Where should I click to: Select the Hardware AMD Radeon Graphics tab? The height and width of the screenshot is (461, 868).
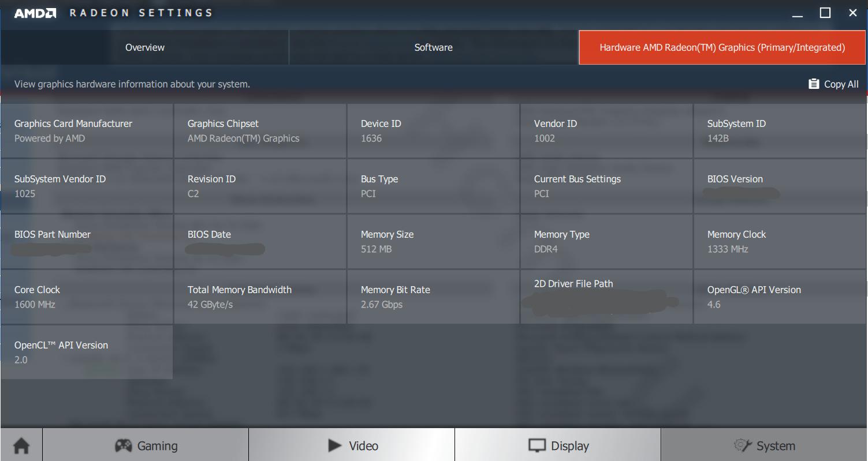722,47
